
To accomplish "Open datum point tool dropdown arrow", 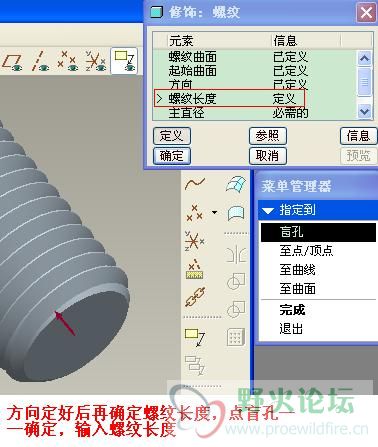I will tap(214, 212).
